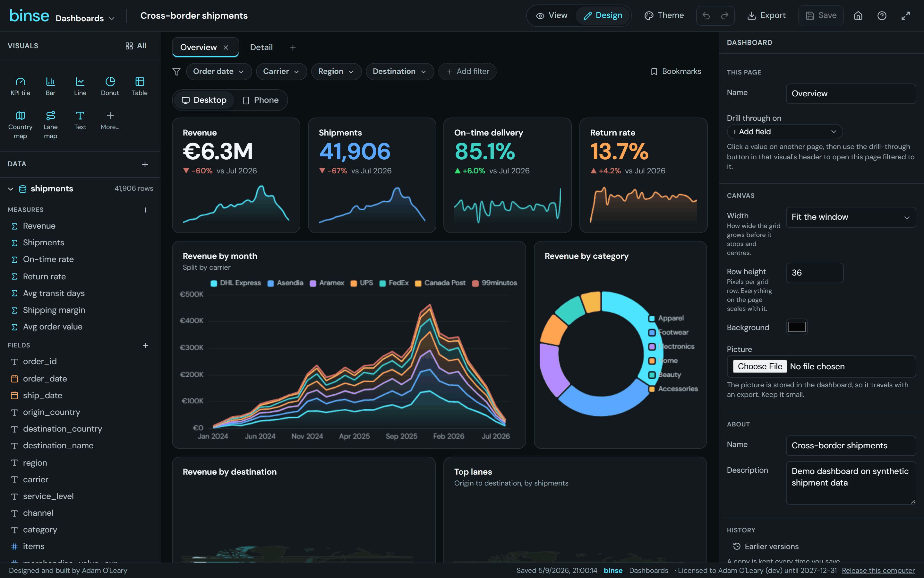The image size is (924, 578).
Task: Click the filter funnel icon
Action: click(176, 72)
